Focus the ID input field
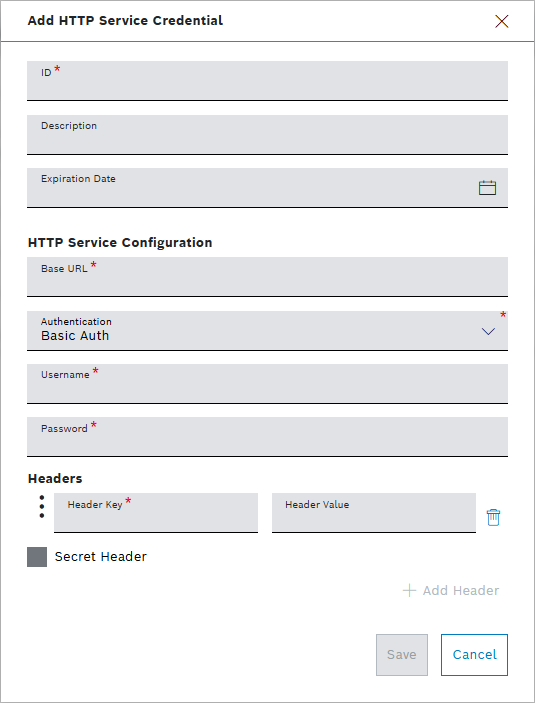This screenshot has width=535, height=703. tap(267, 81)
